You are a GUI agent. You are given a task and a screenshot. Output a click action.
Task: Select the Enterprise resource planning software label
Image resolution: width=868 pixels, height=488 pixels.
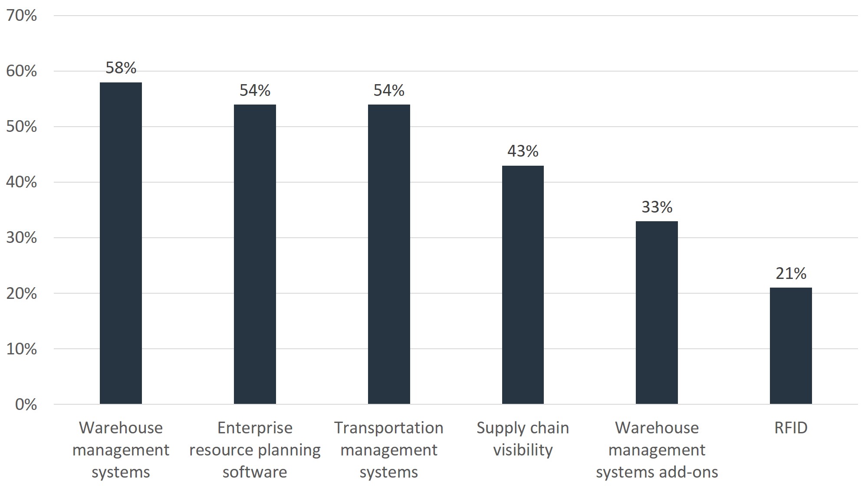point(255,450)
